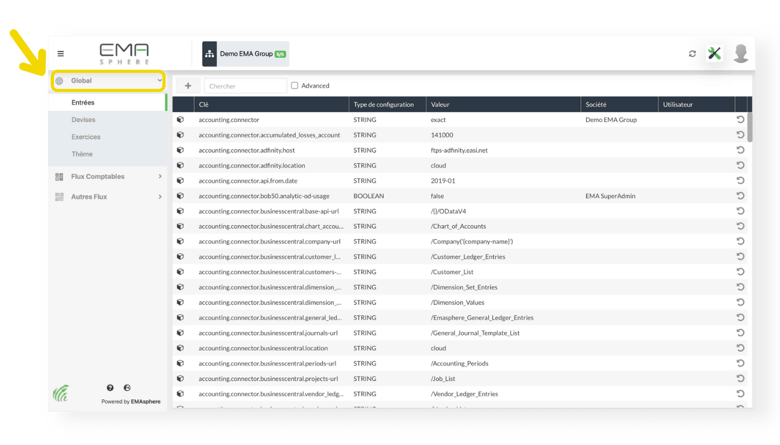Select the '/Emasphere_General_Ledger_Entries' value
The image size is (780, 445).
click(482, 318)
